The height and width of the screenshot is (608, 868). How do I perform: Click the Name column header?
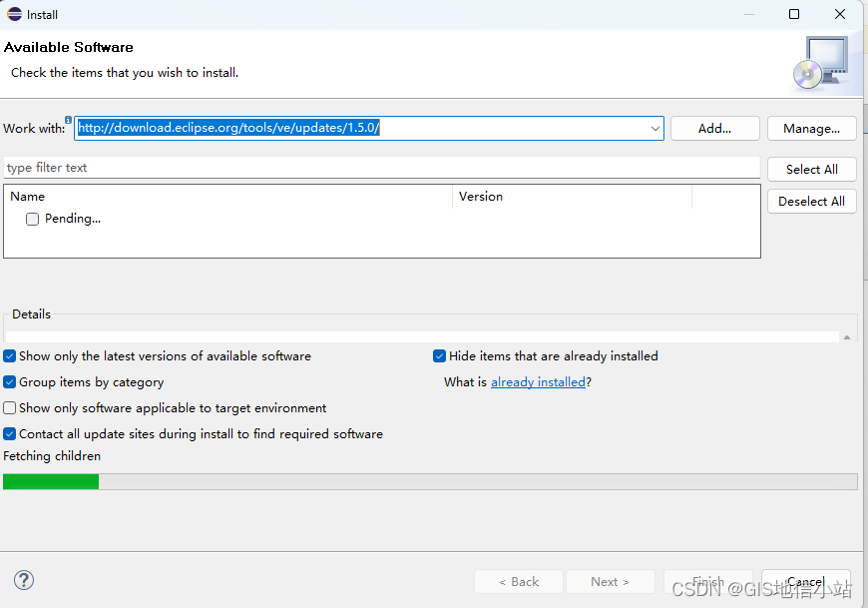(228, 197)
